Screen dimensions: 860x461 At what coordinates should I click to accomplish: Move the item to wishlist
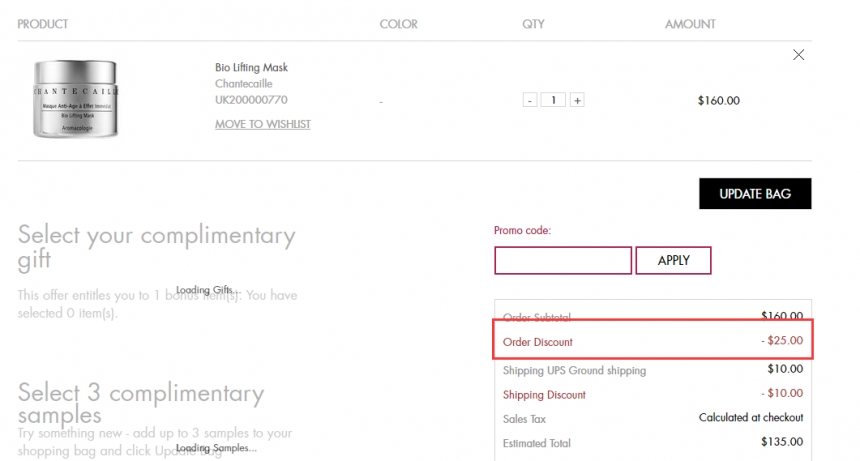(x=262, y=124)
